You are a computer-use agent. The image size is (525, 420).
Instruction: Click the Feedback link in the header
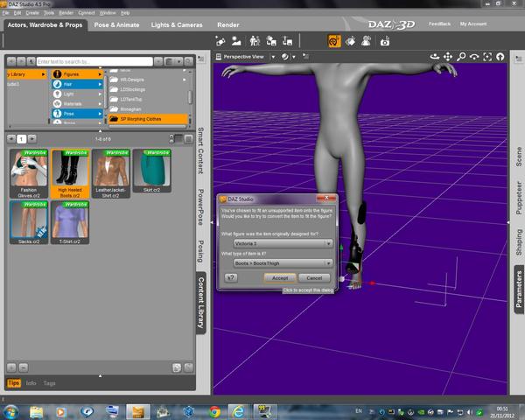pyautogui.click(x=439, y=24)
